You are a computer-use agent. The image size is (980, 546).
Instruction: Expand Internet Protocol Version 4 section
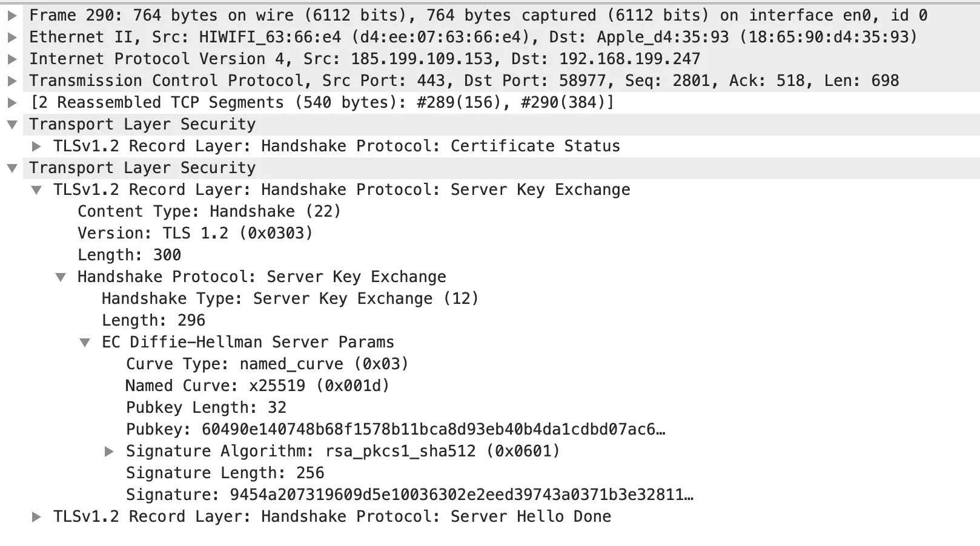12,59
